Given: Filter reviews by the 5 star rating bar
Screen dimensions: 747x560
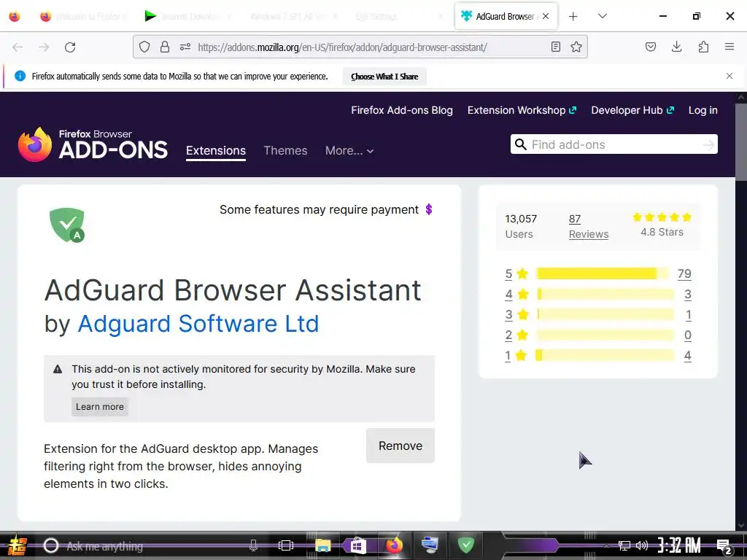Looking at the screenshot, I should click(603, 273).
